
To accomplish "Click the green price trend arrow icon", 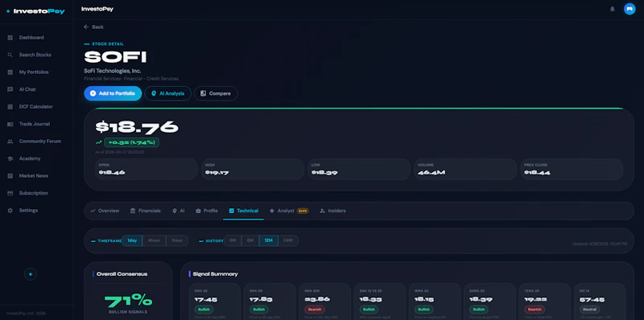I will (x=98, y=143).
